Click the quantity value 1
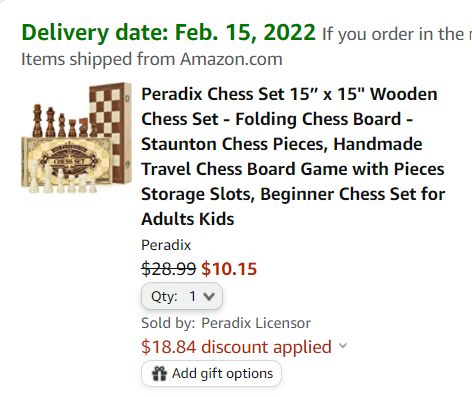This screenshot has height=397, width=472. 192,296
